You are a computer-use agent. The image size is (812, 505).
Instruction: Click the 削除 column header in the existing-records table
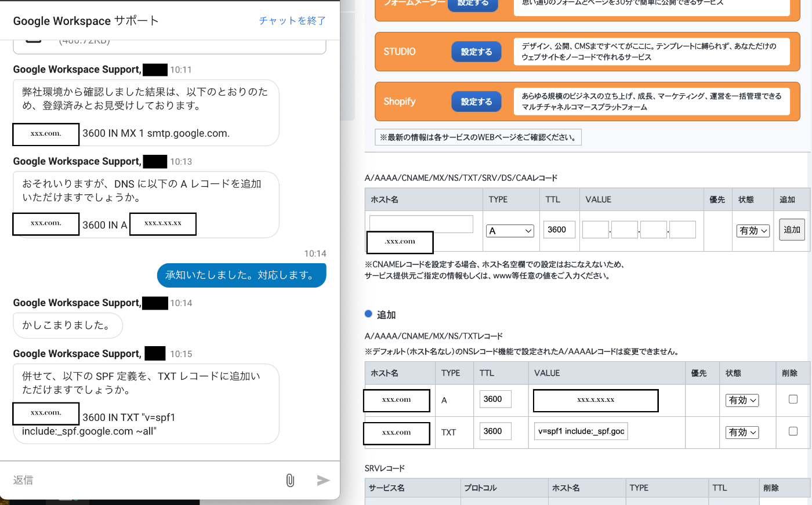(790, 373)
